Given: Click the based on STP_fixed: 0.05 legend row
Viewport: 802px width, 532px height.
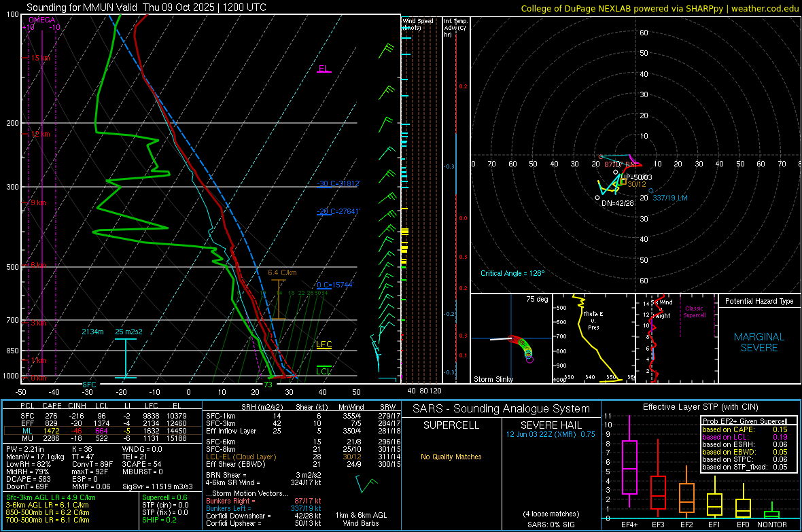Looking at the screenshot, I should [745, 467].
